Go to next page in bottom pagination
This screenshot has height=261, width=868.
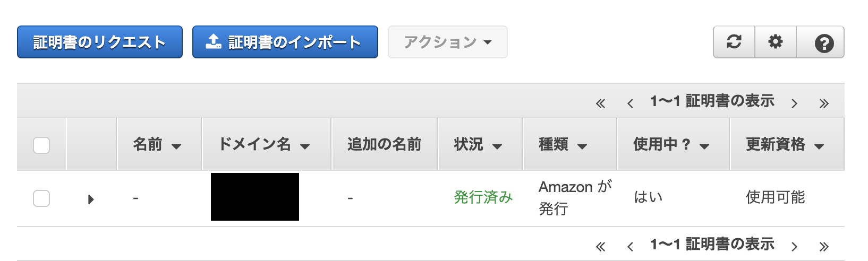coord(794,246)
